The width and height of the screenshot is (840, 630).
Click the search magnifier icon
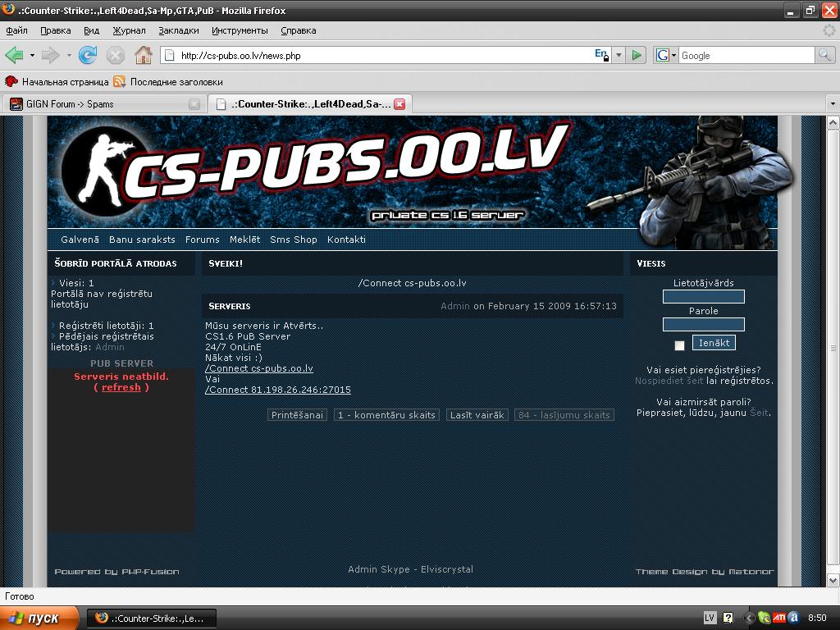[824, 55]
